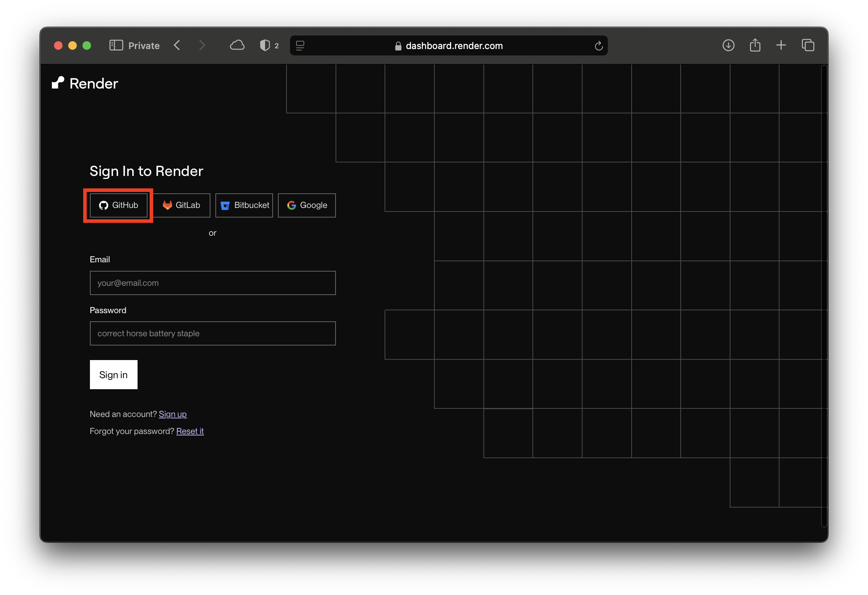Click the Sign in button
Viewport: 868px width, 595px height.
coord(113,375)
